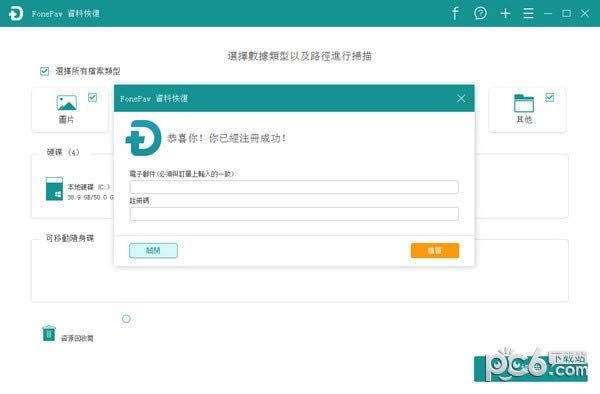Uncheck the image type checkbox

pyautogui.click(x=92, y=97)
